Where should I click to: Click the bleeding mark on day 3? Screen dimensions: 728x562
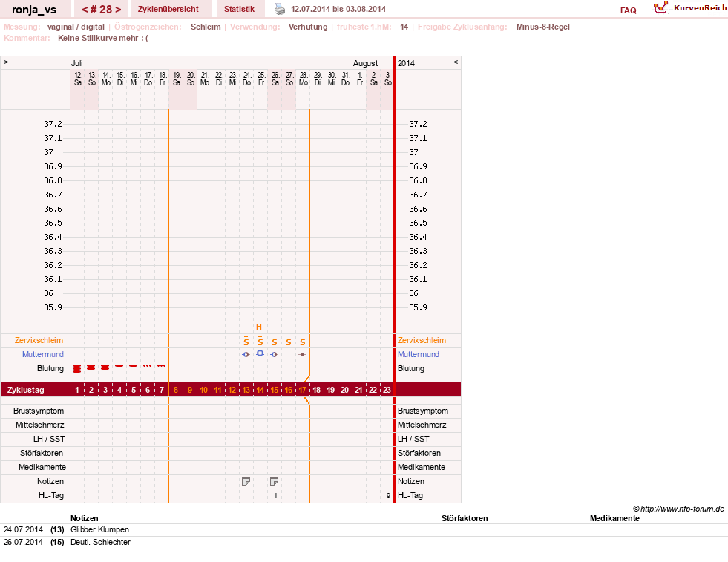tap(105, 367)
